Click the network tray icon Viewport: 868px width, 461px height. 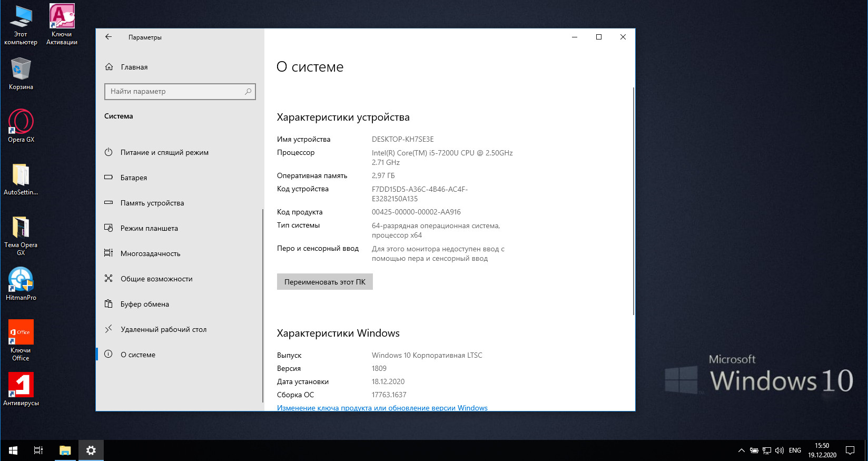(x=767, y=450)
